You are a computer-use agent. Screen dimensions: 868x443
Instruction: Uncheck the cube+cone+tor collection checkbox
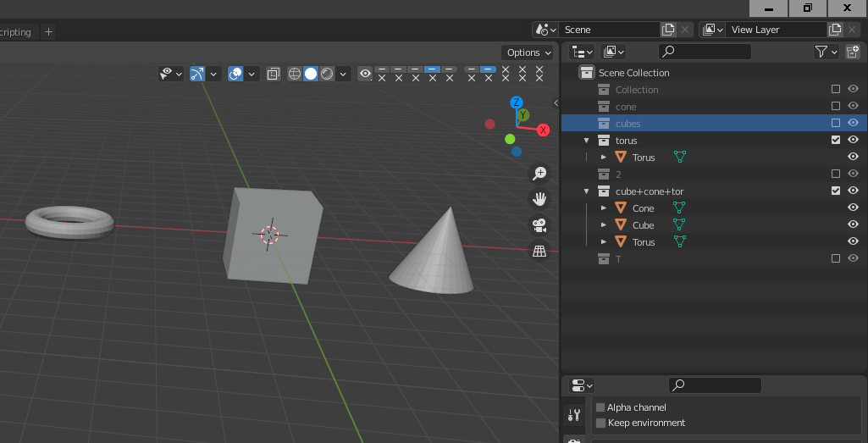[x=836, y=191]
